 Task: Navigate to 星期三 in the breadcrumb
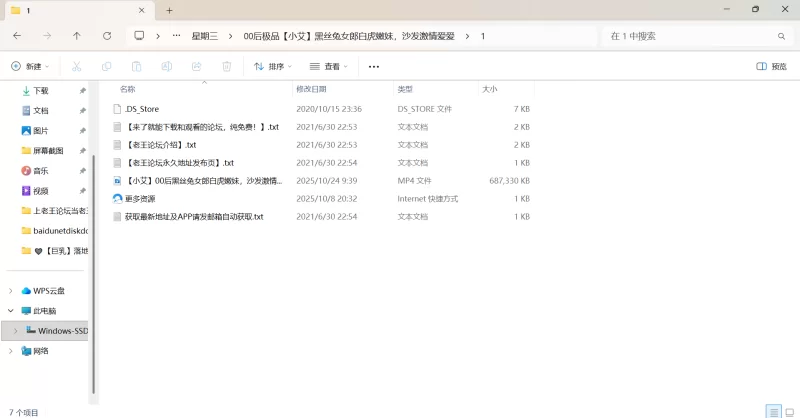tap(205, 36)
